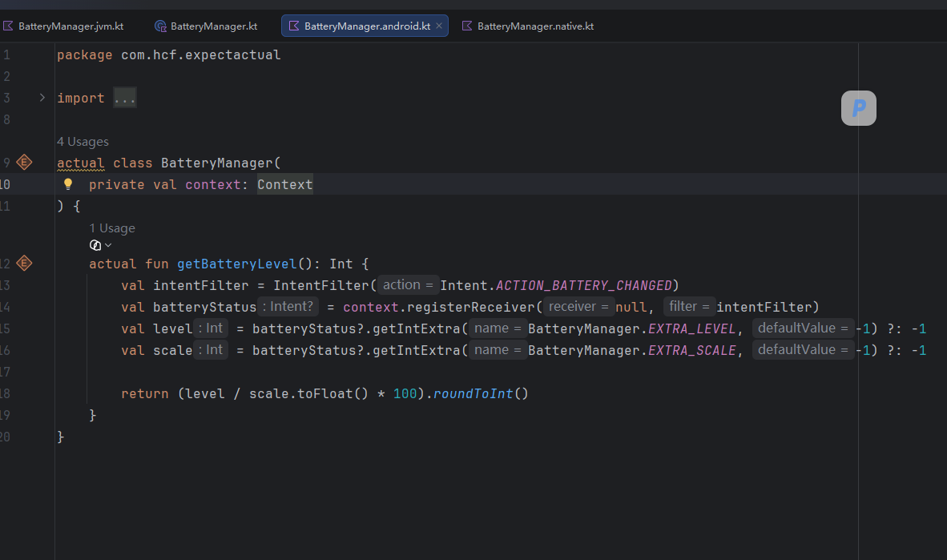Select the BatteryManager.android.kt tab

[x=365, y=26]
